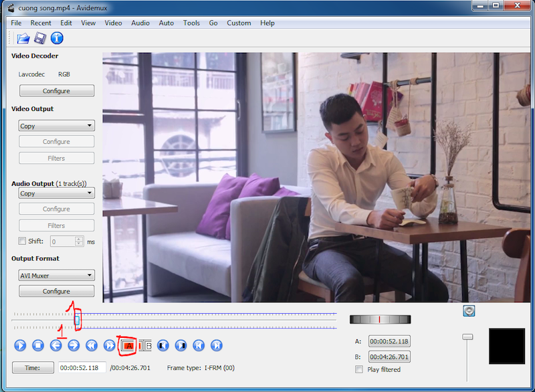Open the Tools menu

pos(191,22)
